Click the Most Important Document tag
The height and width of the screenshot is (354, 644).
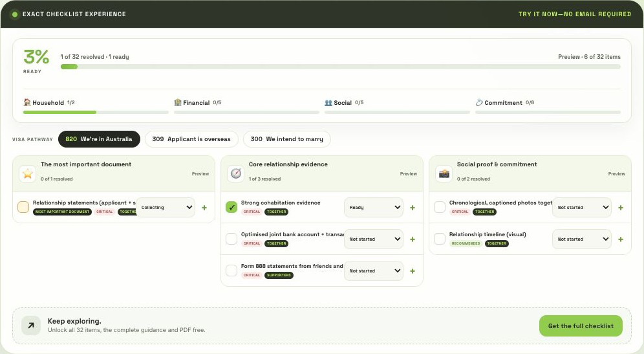coord(62,212)
